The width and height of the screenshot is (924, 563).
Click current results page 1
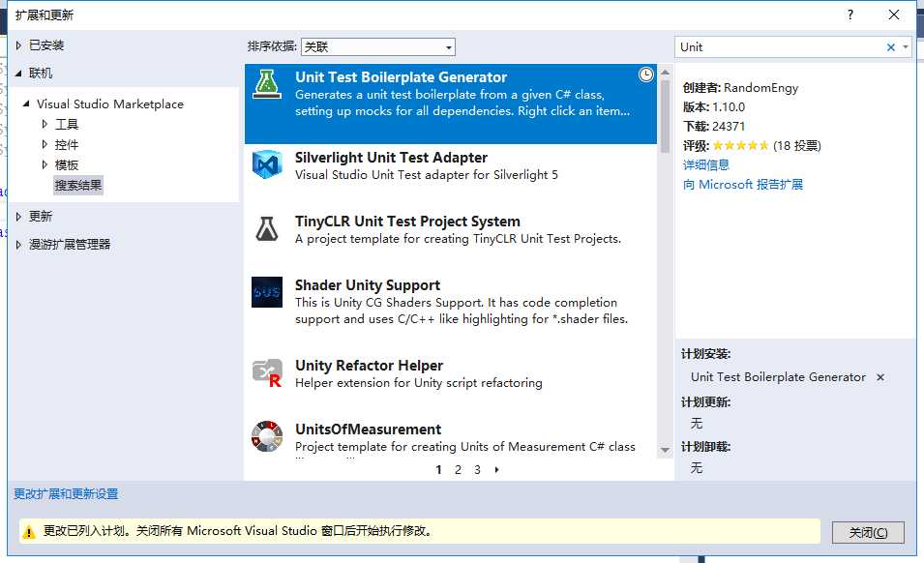tap(438, 470)
